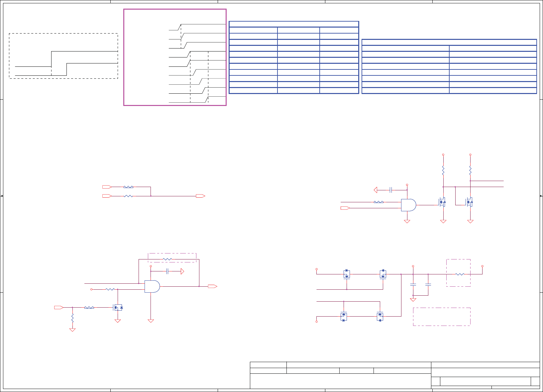Select the upper resistor of the two-resistor merge circuit
This screenshot has height=392, width=543.
coord(128,187)
